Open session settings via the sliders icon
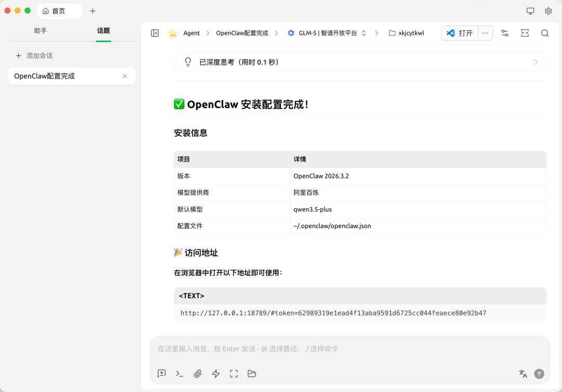Viewport: 562px width, 392px height. 504,33
